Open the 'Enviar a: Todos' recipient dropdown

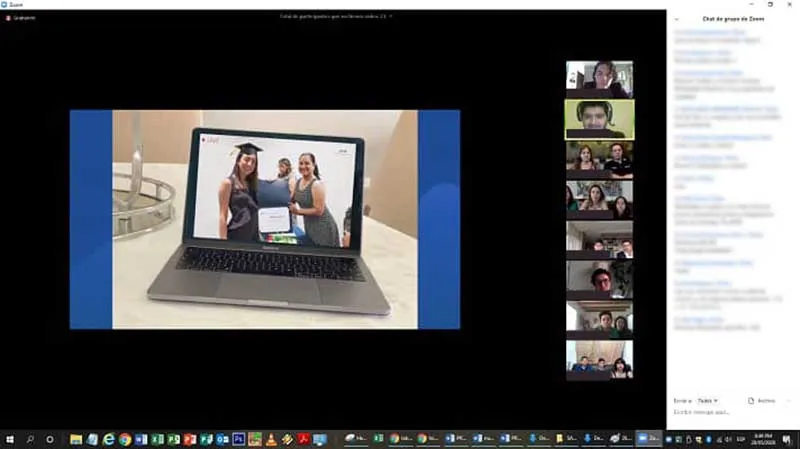(708, 400)
